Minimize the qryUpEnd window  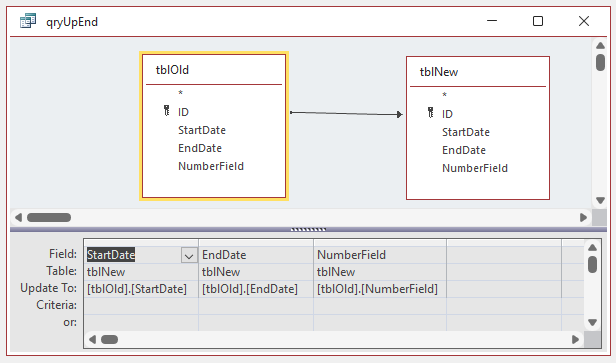click(492, 21)
